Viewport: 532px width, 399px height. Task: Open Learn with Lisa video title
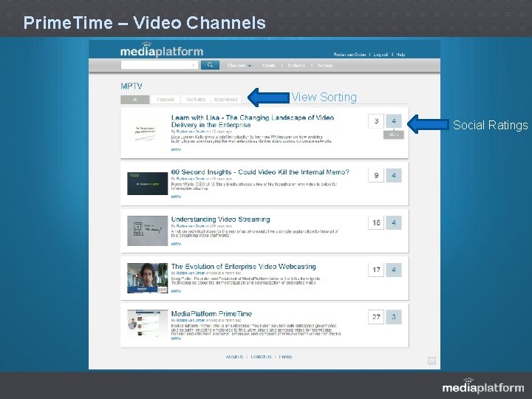[x=253, y=121]
